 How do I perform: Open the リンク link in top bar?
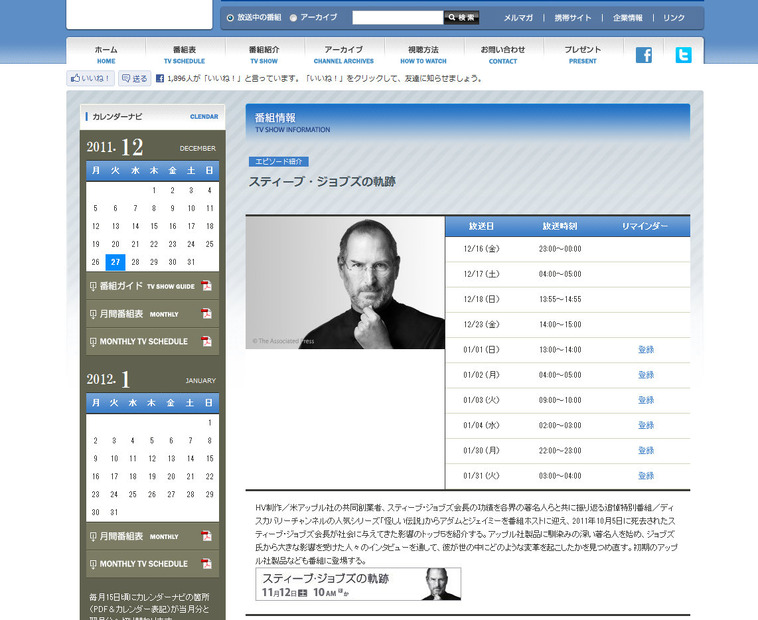[673, 18]
